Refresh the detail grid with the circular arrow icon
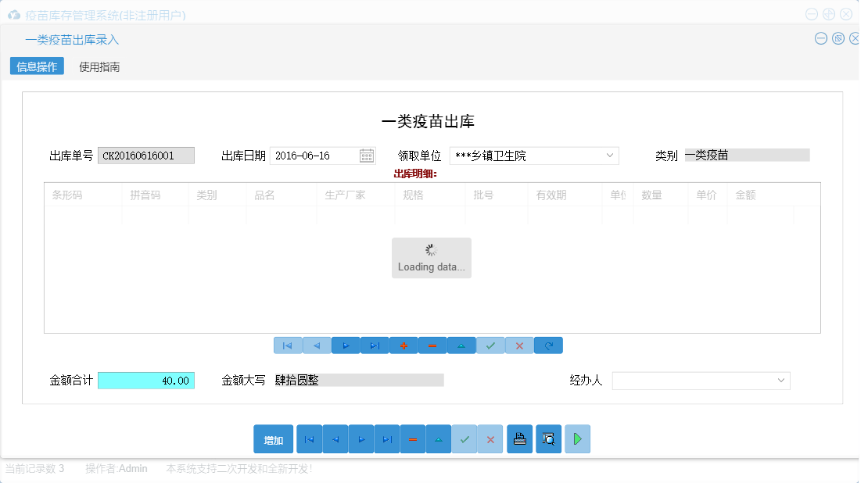Image resolution: width=868 pixels, height=483 pixels. coord(548,345)
